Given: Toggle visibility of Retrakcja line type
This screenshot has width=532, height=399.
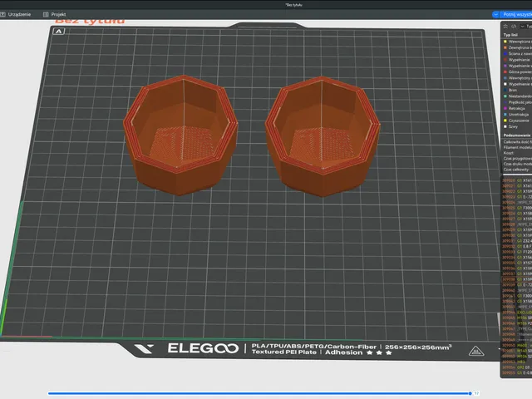Looking at the screenshot, I should (x=516, y=108).
